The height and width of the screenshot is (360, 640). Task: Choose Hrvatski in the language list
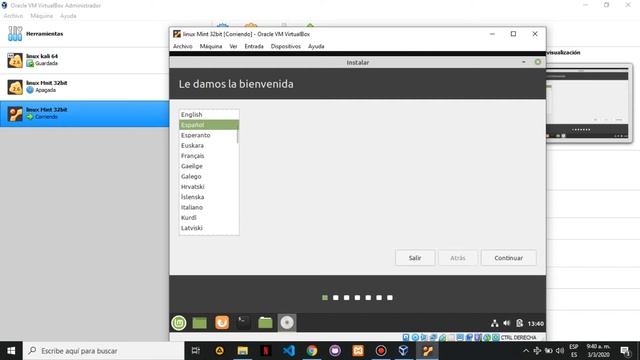click(209, 187)
